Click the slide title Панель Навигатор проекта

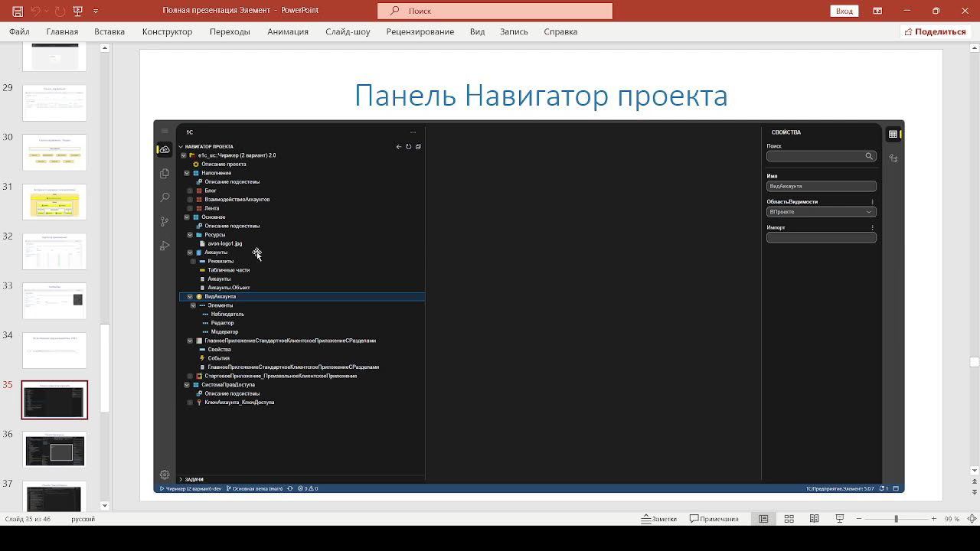[x=541, y=96]
